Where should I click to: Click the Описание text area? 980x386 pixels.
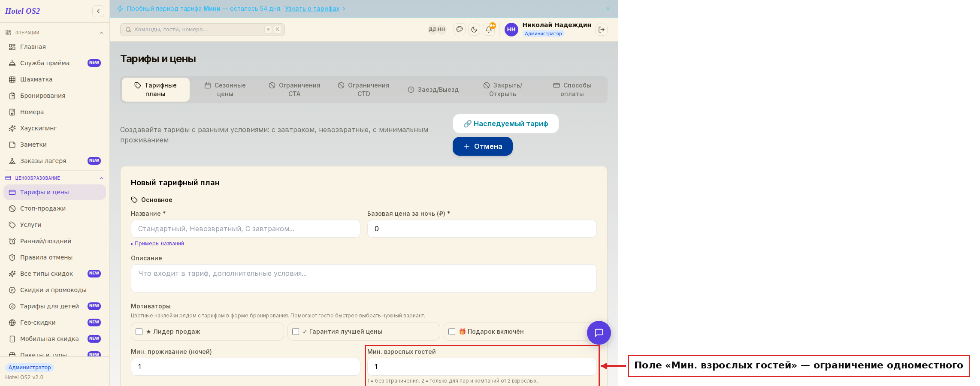364,278
